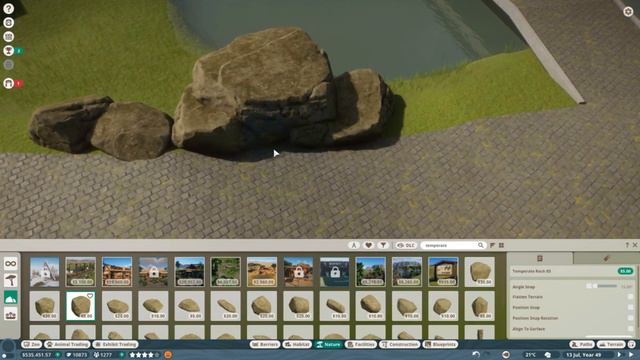Screen dimensions: 640x360
Task: Open the browser panel help question mark
Action: point(627,245)
